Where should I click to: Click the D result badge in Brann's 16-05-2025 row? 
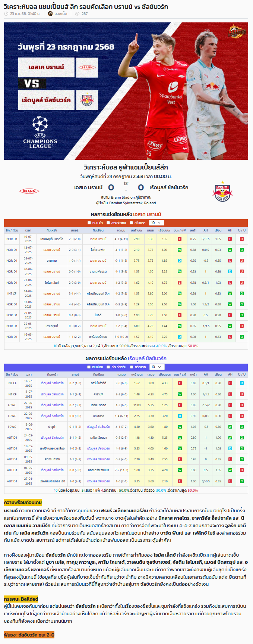[x=180, y=337]
